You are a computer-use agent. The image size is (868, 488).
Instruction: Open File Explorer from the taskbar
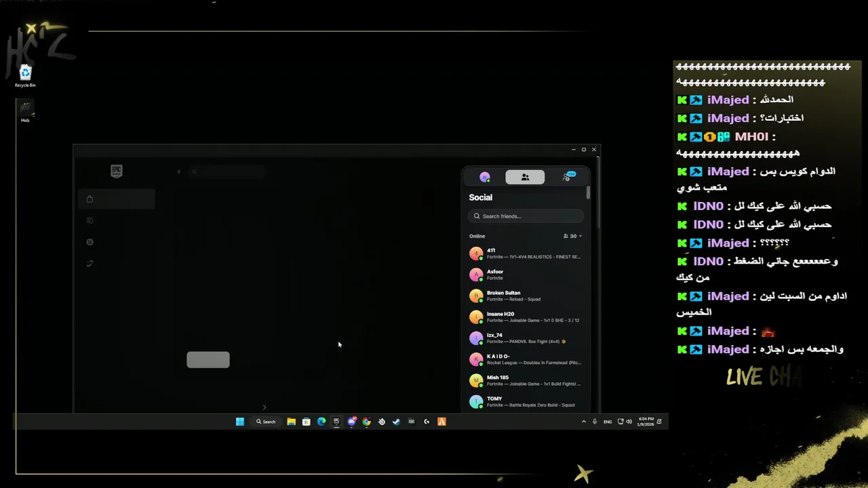pos(291,422)
